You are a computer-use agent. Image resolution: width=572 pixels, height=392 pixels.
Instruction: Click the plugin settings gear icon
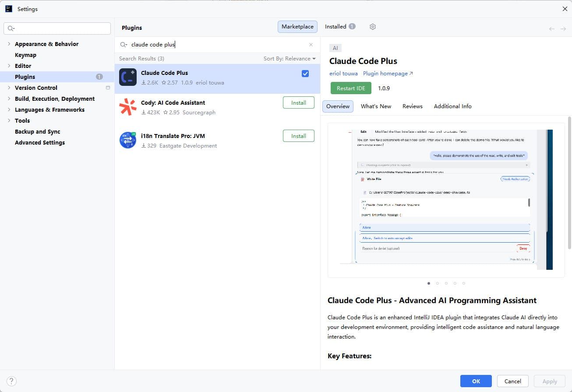373,27
